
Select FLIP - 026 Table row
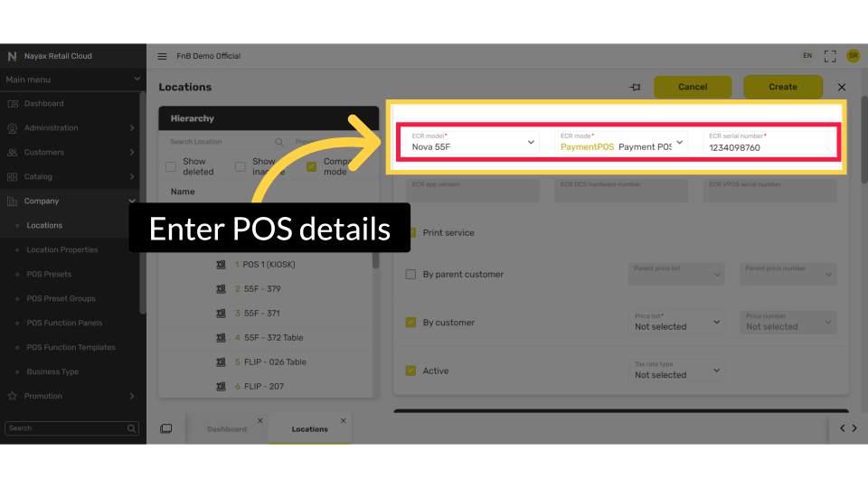pos(266,361)
